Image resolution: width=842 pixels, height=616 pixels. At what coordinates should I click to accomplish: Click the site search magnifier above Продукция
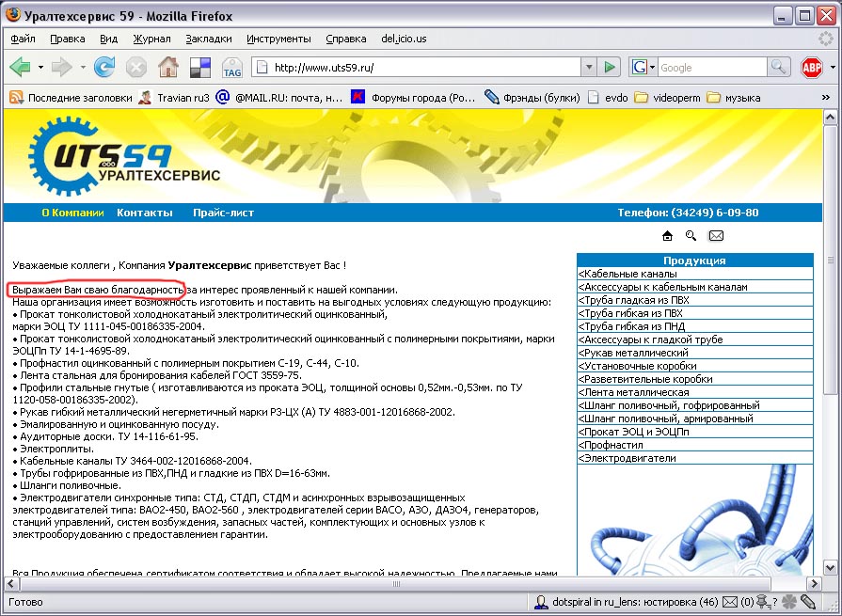[x=691, y=235]
